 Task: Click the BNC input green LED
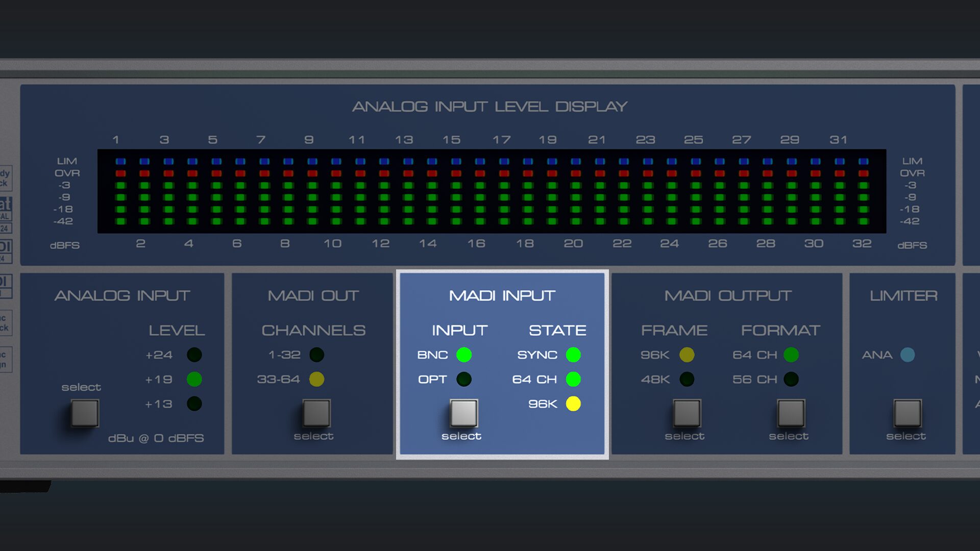pos(463,355)
